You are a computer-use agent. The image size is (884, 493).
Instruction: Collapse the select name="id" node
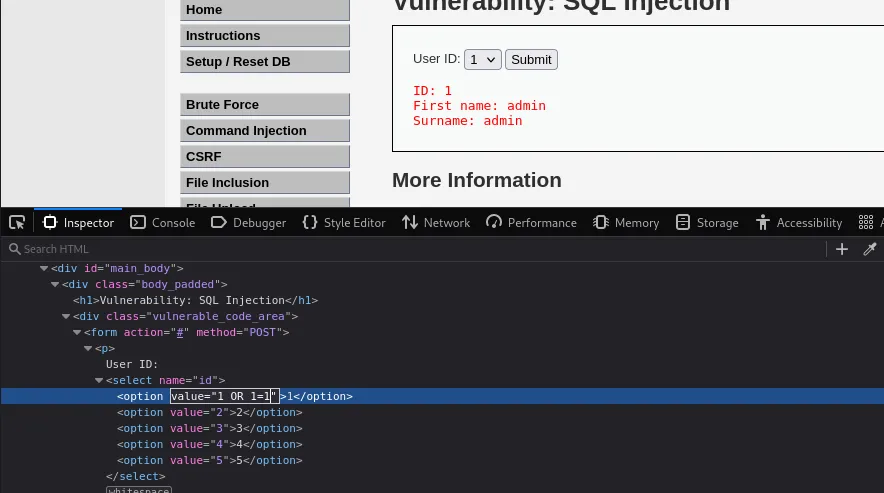coord(99,380)
